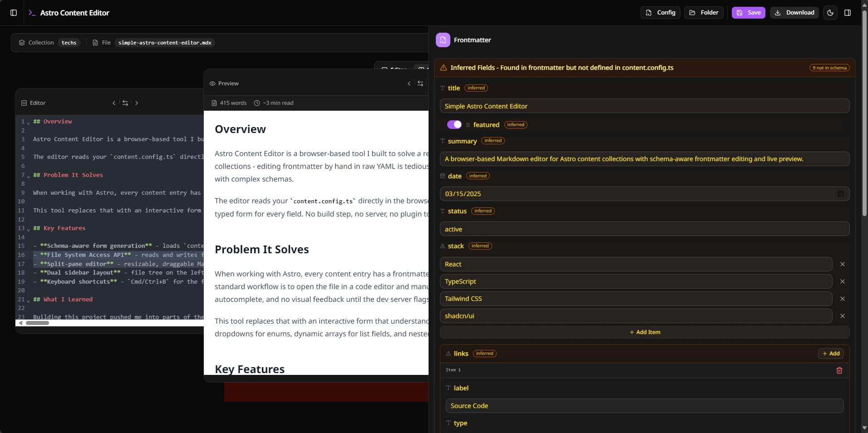Switch theme with the moon icon

(830, 13)
